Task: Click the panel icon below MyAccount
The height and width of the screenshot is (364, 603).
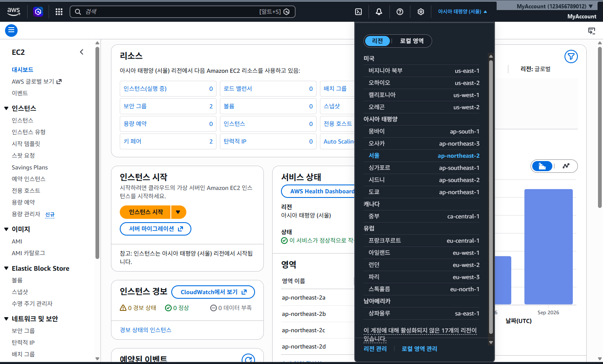Action: click(x=592, y=31)
